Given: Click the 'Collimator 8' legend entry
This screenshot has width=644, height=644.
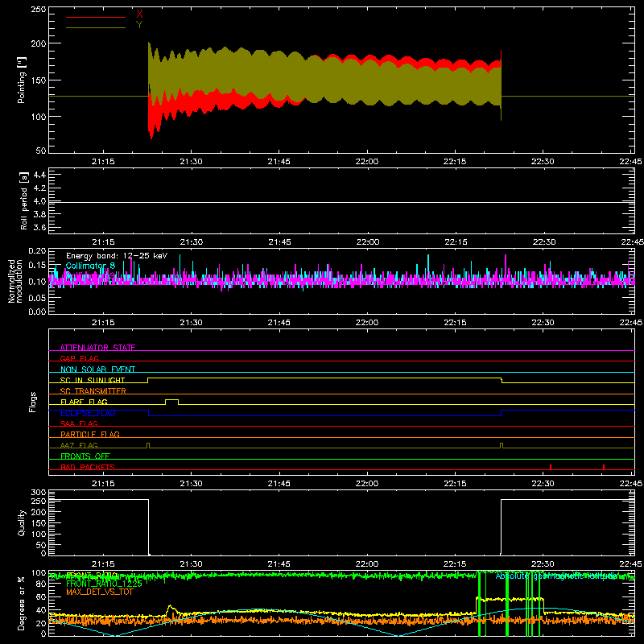Looking at the screenshot, I should (x=90, y=266).
